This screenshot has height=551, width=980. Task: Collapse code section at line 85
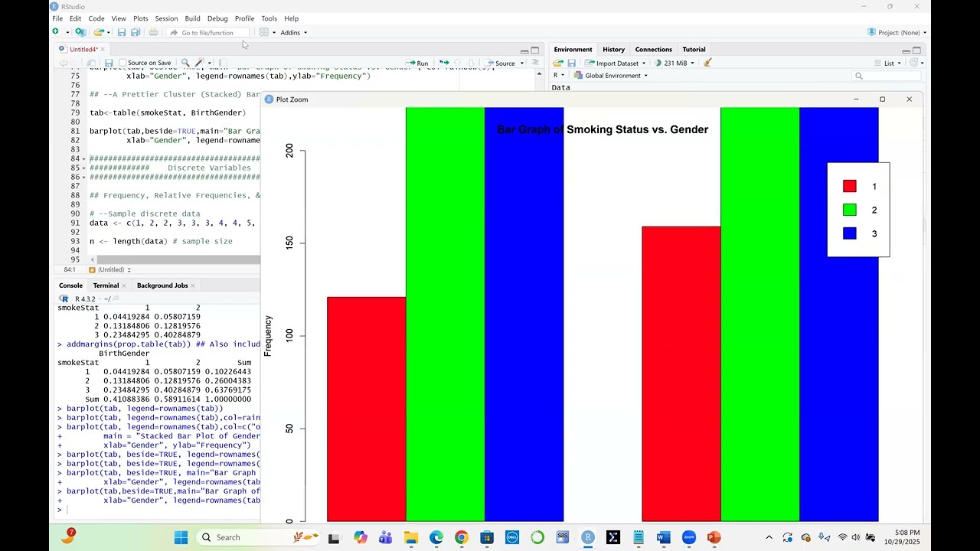pos(83,168)
